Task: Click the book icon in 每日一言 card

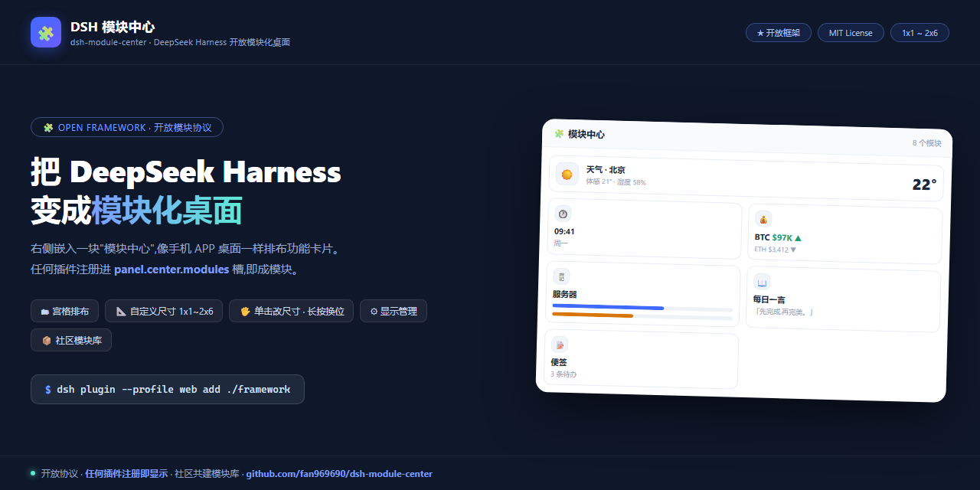Action: click(762, 282)
